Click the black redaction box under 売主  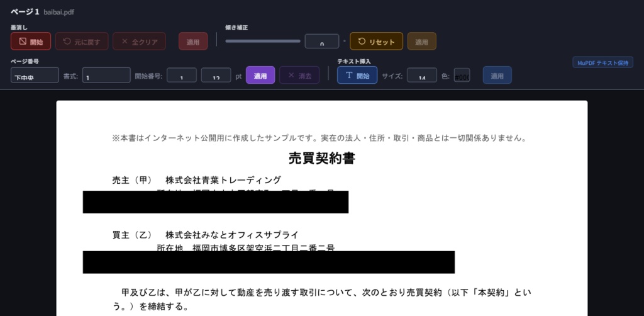point(216,202)
